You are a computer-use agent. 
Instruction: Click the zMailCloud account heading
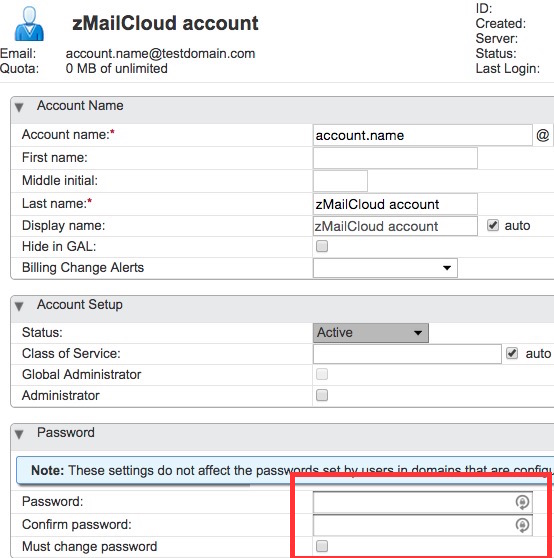[x=165, y=23]
